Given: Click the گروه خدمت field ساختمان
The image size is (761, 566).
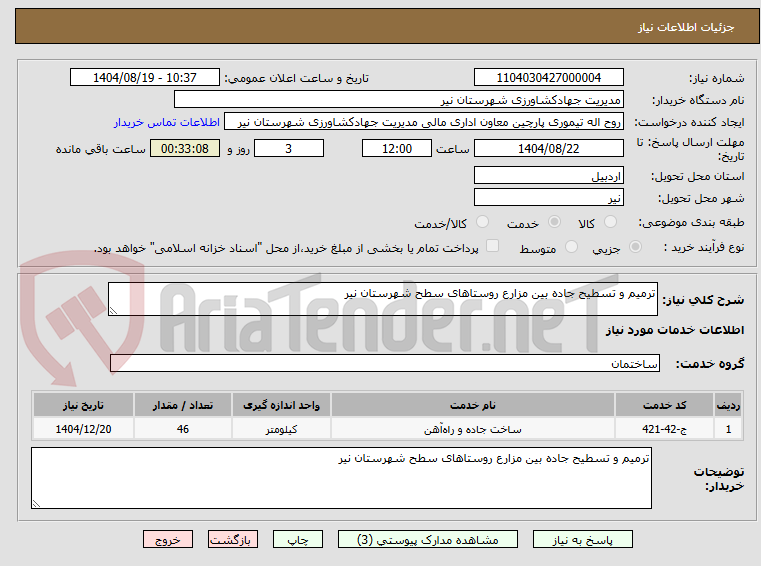Looking at the screenshot, I should [384, 363].
